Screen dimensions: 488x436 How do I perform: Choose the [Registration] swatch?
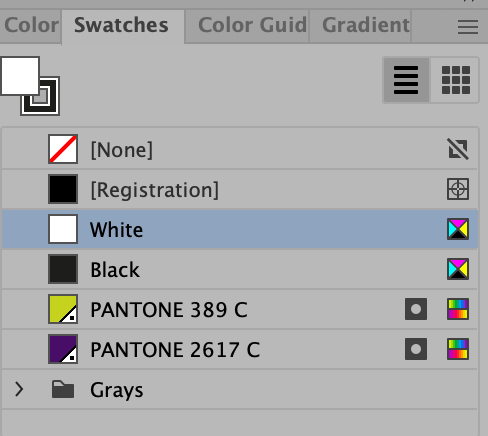pos(240,189)
